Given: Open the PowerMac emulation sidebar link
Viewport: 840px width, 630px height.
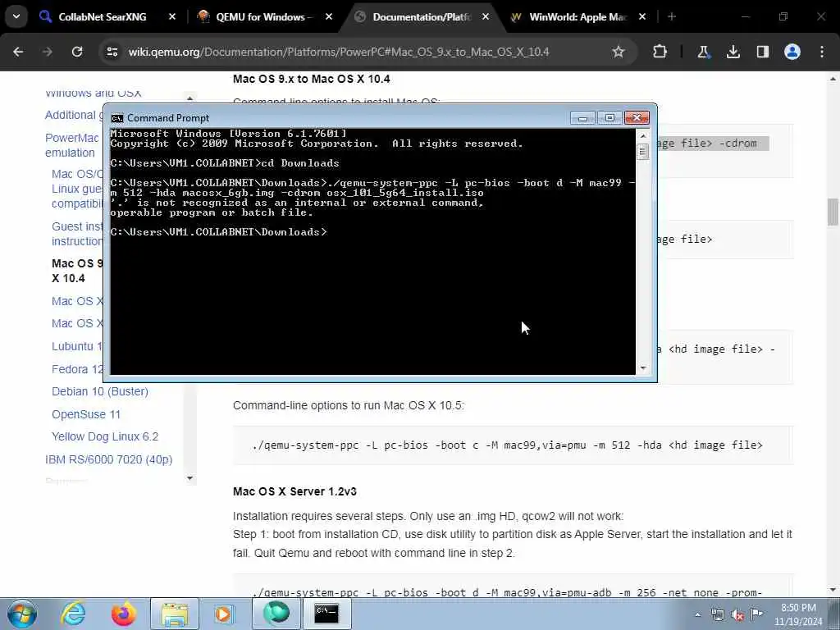Looking at the screenshot, I should 72,145.
